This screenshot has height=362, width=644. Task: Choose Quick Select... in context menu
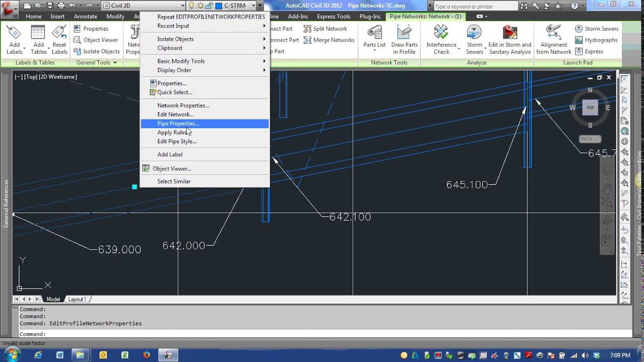tap(205, 93)
